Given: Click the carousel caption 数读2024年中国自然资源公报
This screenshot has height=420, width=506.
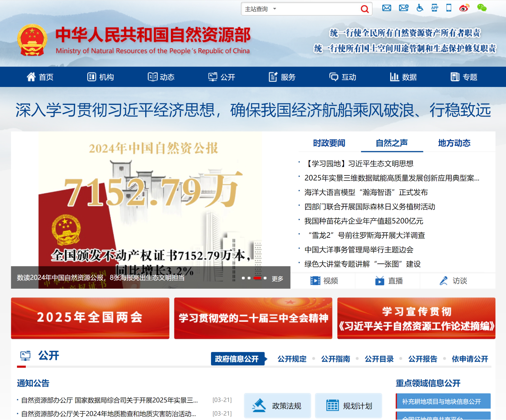Looking at the screenshot, I should (101, 278).
